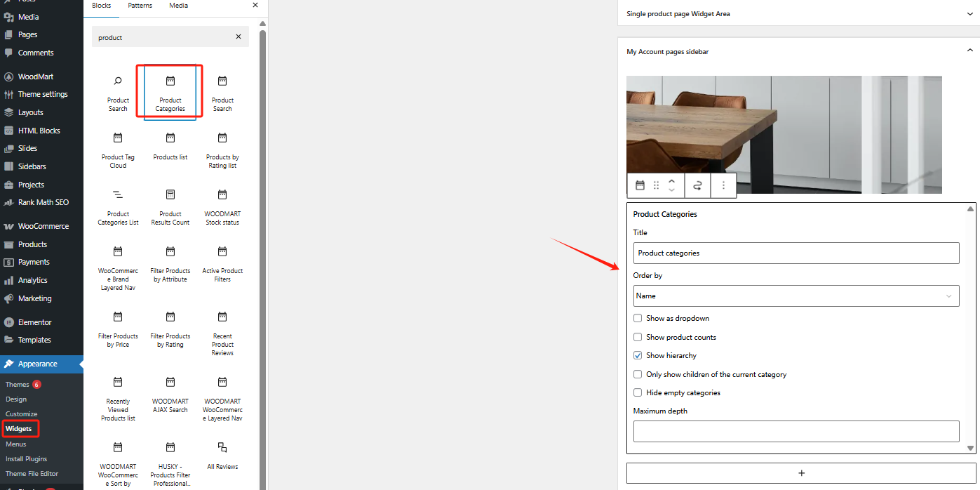Insert the first Product Search block
The height and width of the screenshot is (490, 980).
click(x=118, y=93)
